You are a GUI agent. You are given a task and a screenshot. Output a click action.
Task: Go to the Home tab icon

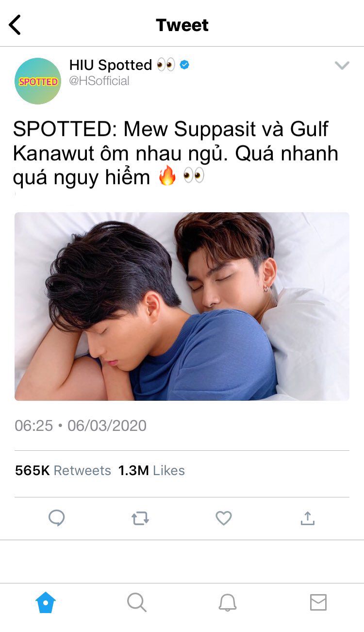point(46,603)
